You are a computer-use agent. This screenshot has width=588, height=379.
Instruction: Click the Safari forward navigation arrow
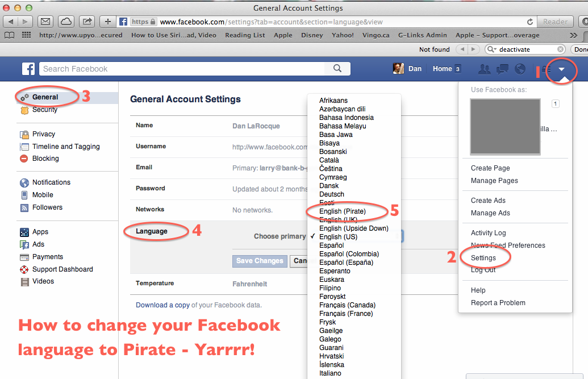click(x=25, y=22)
